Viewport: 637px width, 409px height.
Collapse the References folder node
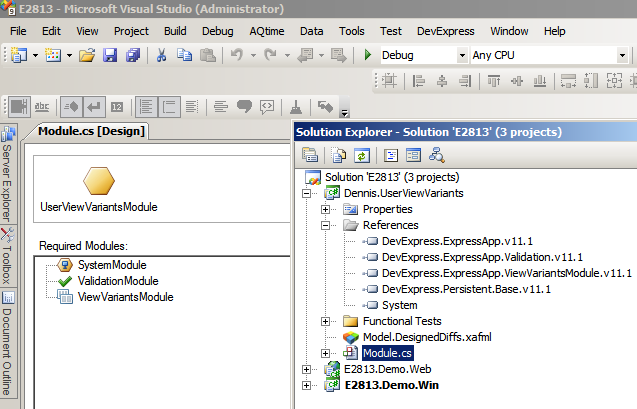tap(325, 225)
